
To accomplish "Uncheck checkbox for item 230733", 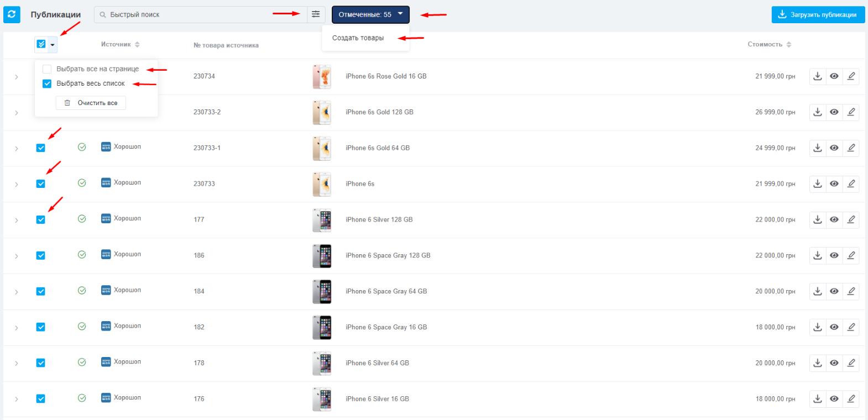I will [40, 184].
